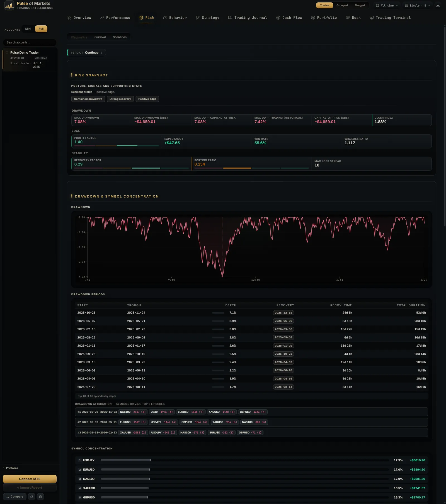446x504 pixels.
Task: Open the Behavior tab
Action: pyautogui.click(x=175, y=18)
